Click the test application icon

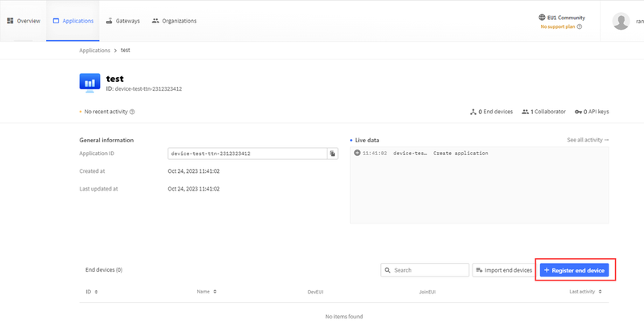coord(89,83)
